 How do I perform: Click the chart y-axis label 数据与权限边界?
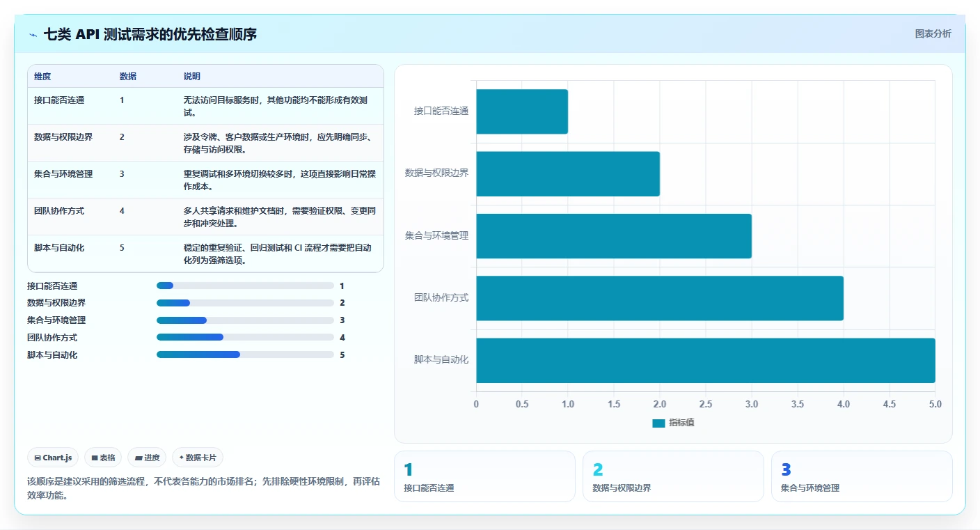point(437,173)
